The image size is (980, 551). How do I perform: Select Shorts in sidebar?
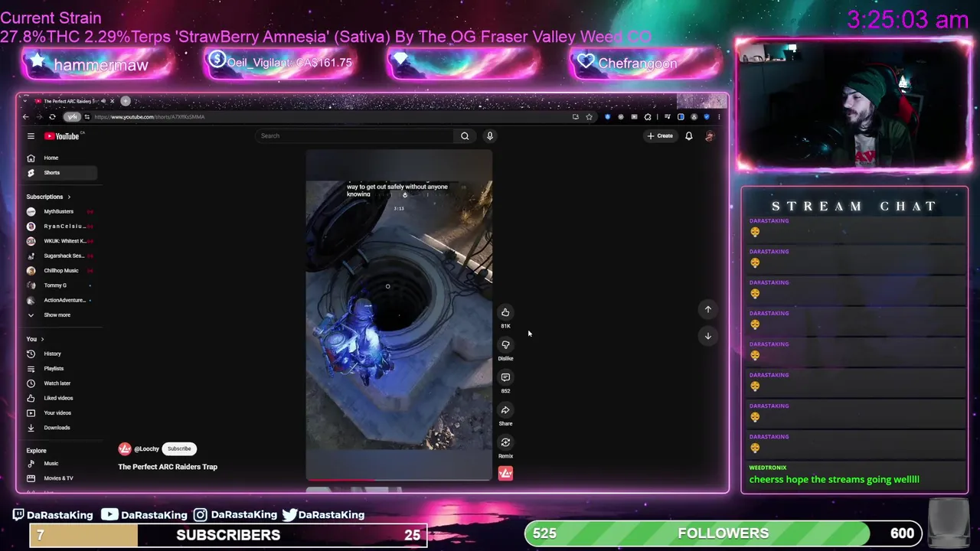[x=60, y=173]
